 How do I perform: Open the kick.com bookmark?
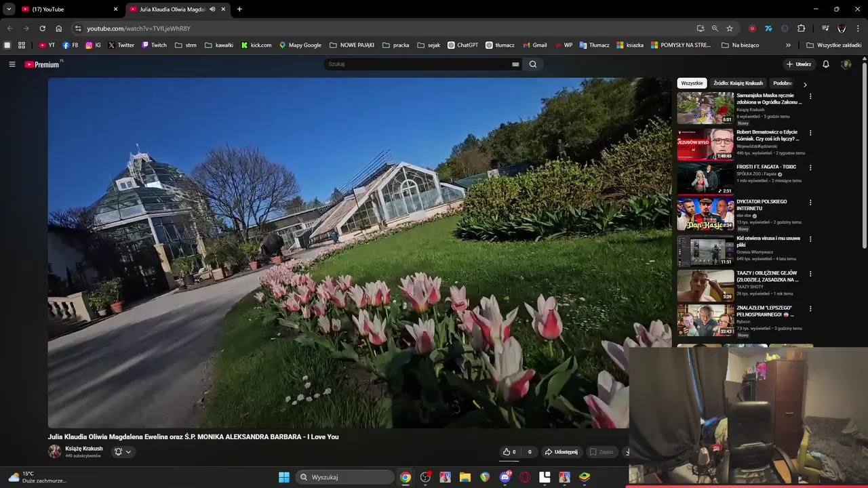click(x=256, y=45)
